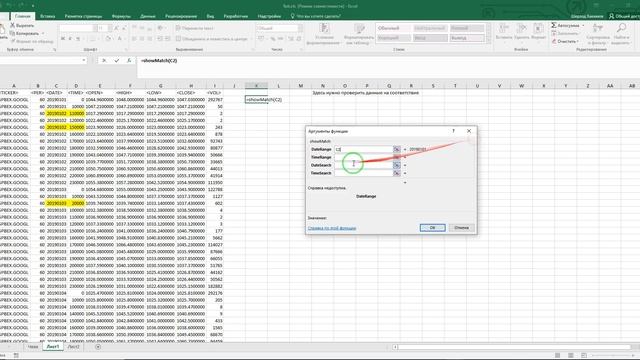The image size is (640, 360).
Task: Add new sheet plus icon
Action: pos(98,347)
